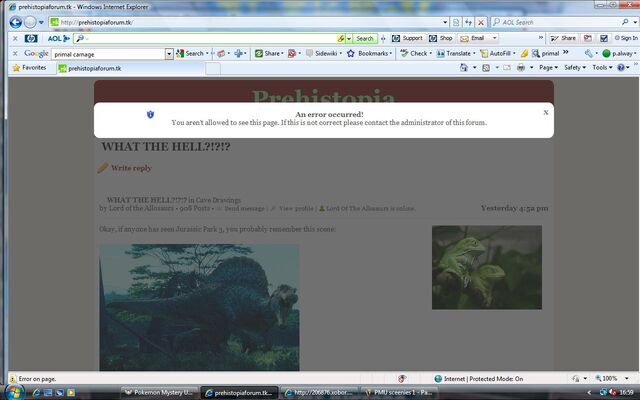Click the Google toolbar blue plus icon

pyautogui.click(x=239, y=53)
